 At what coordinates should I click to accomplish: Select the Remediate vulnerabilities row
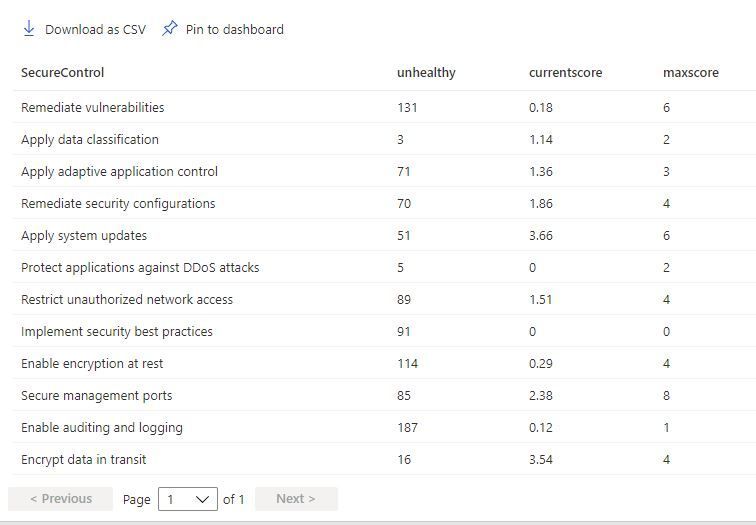point(384,107)
